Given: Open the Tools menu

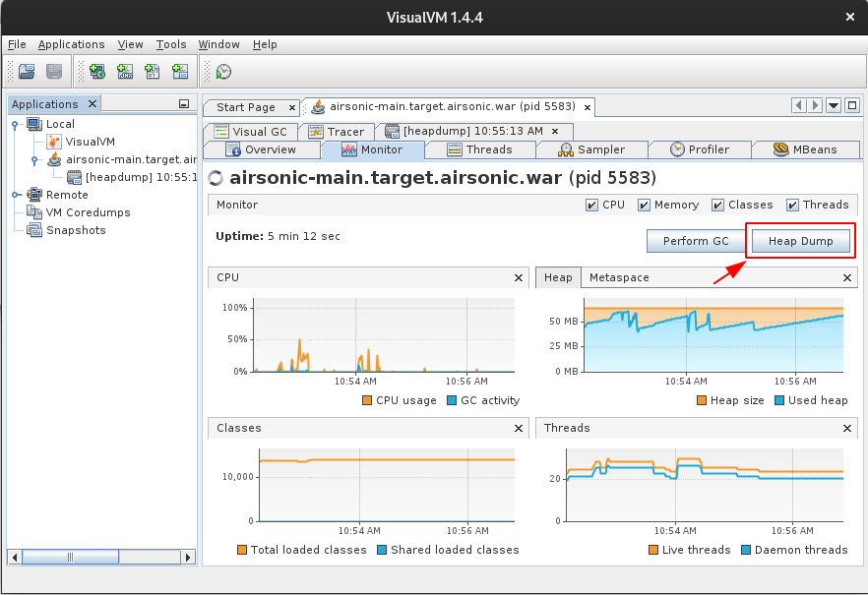Looking at the screenshot, I should pyautogui.click(x=171, y=44).
